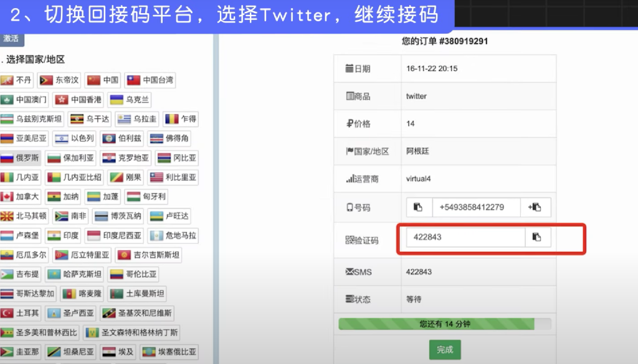Choose country 不丹
This screenshot has width=638, height=364.
coord(16,80)
